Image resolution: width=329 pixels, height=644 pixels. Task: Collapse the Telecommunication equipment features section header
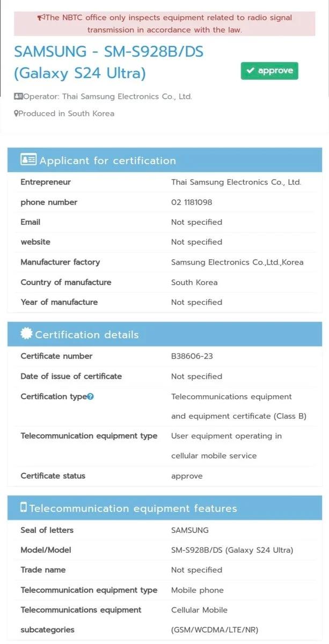[164, 508]
